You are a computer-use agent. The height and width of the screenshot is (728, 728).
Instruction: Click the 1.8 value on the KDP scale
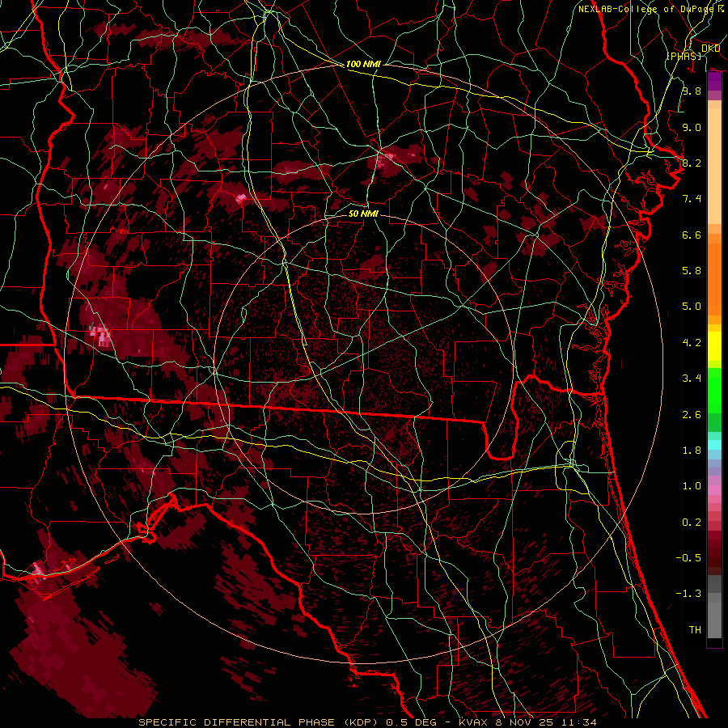[692, 451]
